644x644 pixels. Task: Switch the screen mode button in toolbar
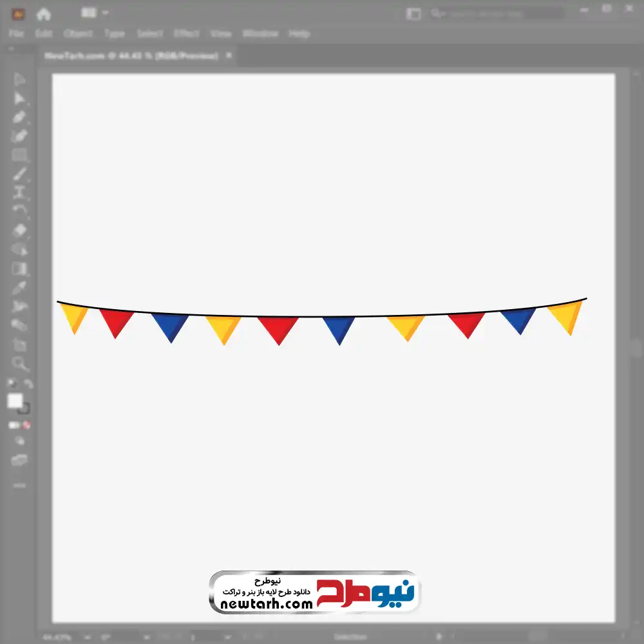[19, 460]
